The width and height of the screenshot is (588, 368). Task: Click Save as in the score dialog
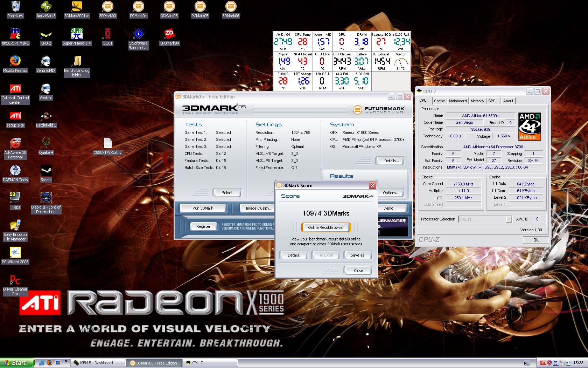coord(359,255)
